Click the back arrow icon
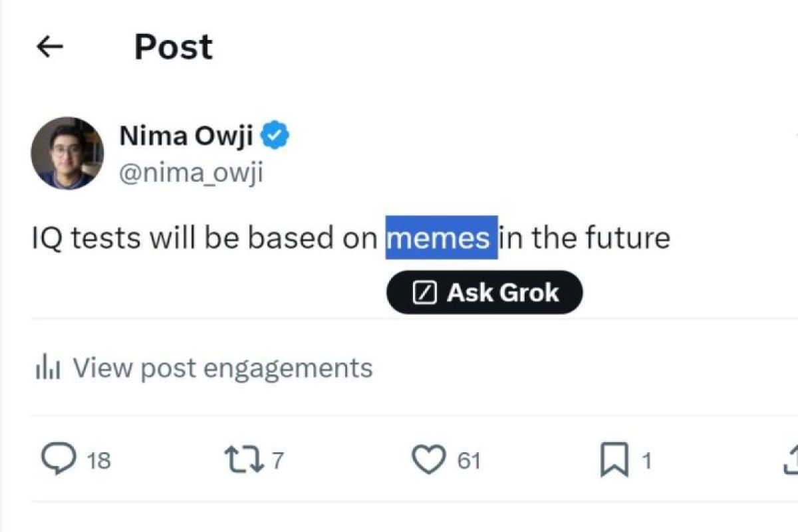The height and width of the screenshot is (532, 798). click(x=49, y=47)
